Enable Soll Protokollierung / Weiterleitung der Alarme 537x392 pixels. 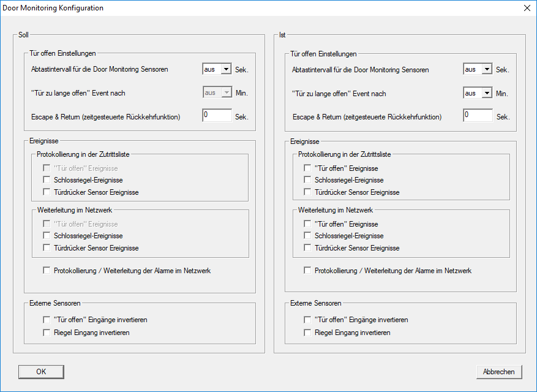47,270
